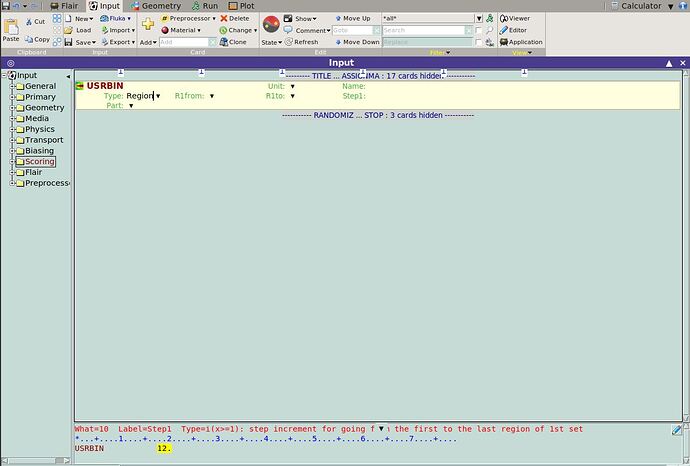Click the yellow plus Add card icon
690x466 pixels.
click(148, 24)
